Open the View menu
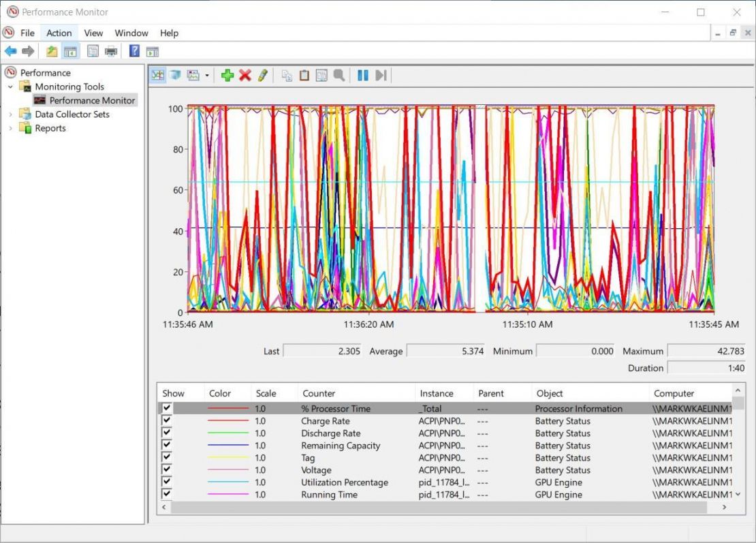756x543 pixels. (x=93, y=33)
